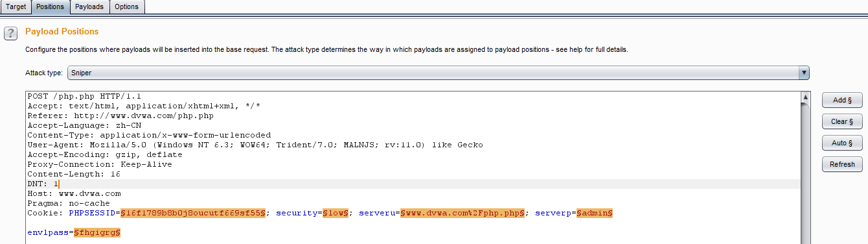
Task: Select the Positions tab
Action: tap(50, 6)
